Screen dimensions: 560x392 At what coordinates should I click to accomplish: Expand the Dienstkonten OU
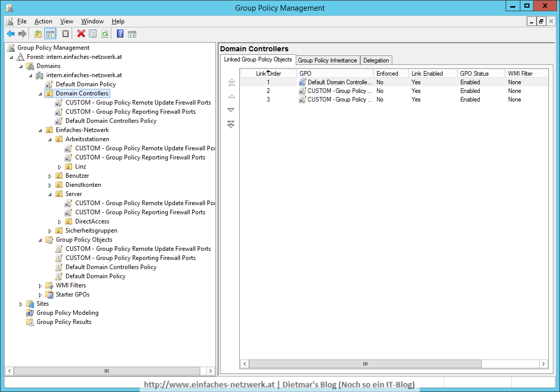click(x=50, y=185)
